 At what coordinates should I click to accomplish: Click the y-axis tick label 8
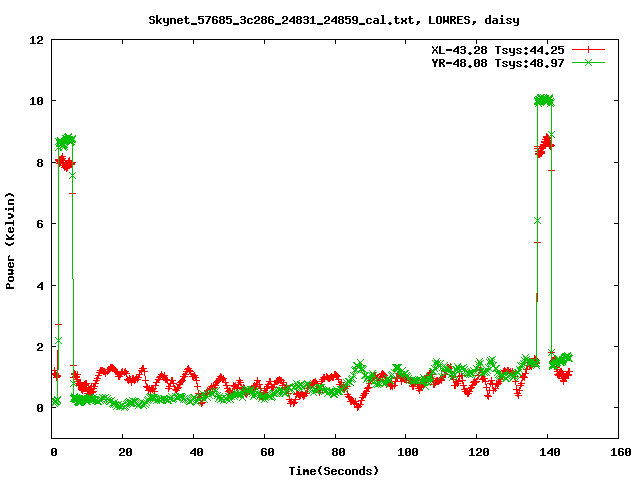point(40,163)
